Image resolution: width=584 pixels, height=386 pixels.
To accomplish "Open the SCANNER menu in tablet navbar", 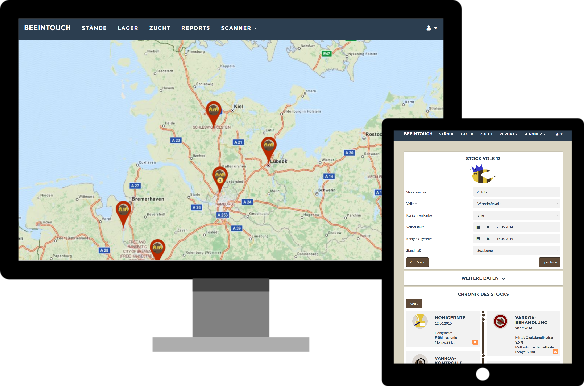I will [x=535, y=134].
